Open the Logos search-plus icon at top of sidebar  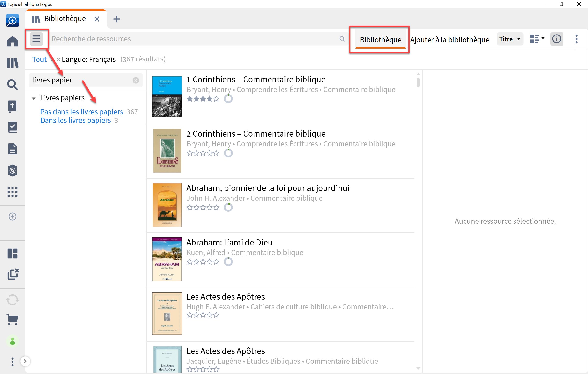click(12, 20)
